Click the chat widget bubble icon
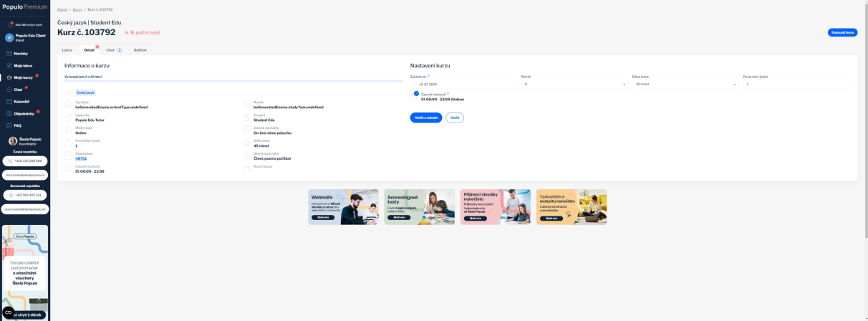 pos(8,312)
